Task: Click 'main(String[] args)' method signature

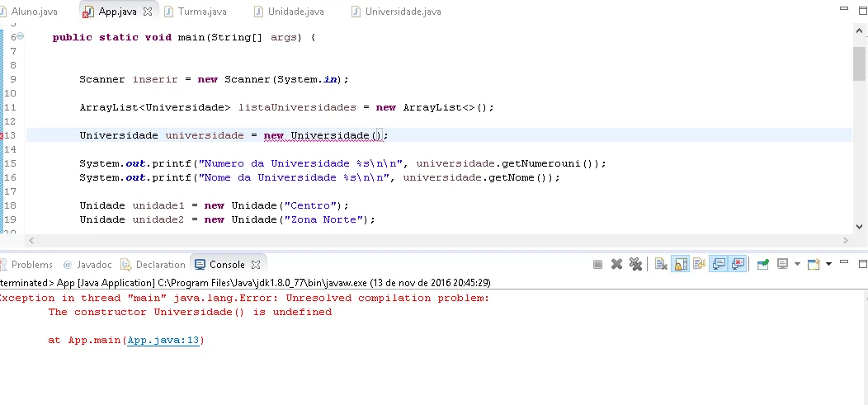Action: [x=240, y=38]
